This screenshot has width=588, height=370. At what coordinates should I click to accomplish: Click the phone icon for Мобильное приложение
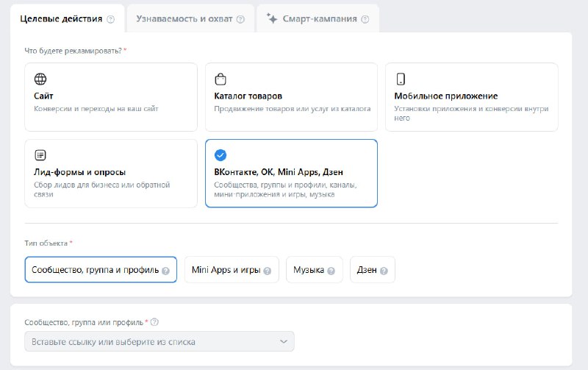pos(401,79)
